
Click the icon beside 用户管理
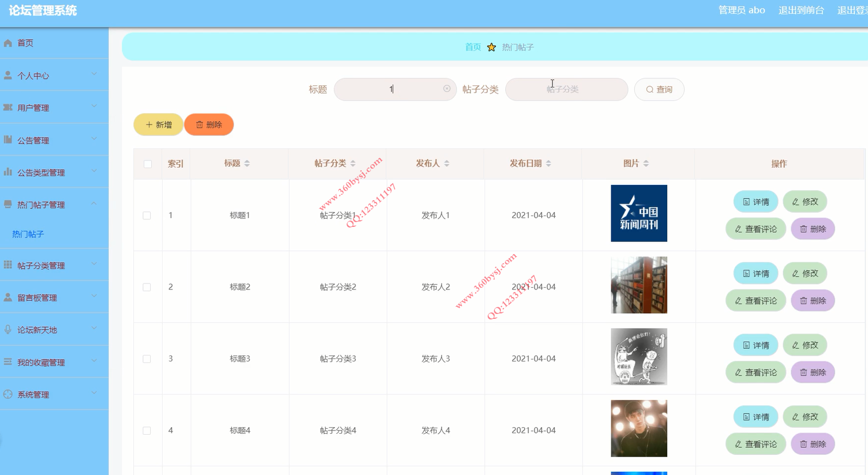tap(8, 107)
